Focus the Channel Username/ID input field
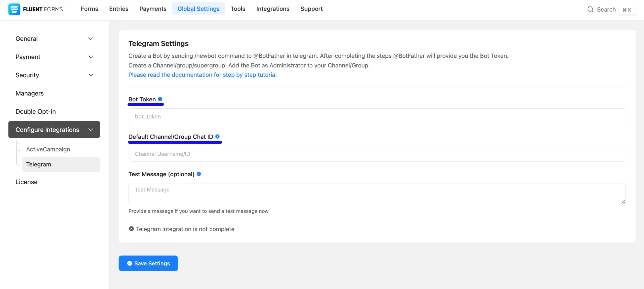Screen dimensions: 644x289 tap(377, 154)
